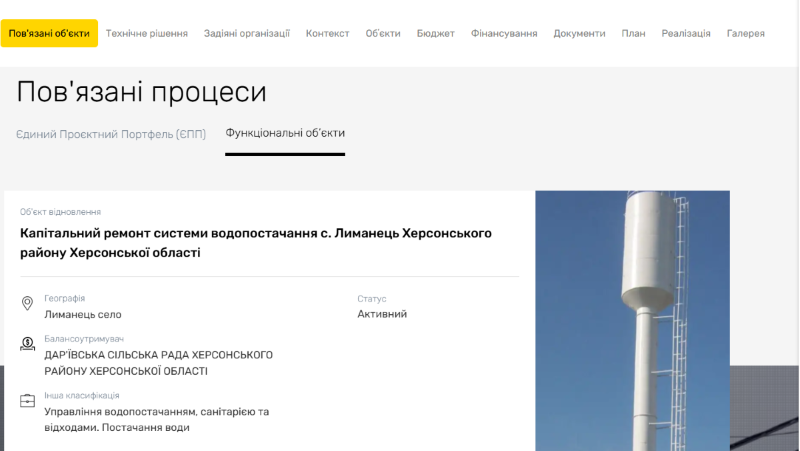Open the Бюджет section
Image resolution: width=800 pixels, height=451 pixels.
point(436,33)
